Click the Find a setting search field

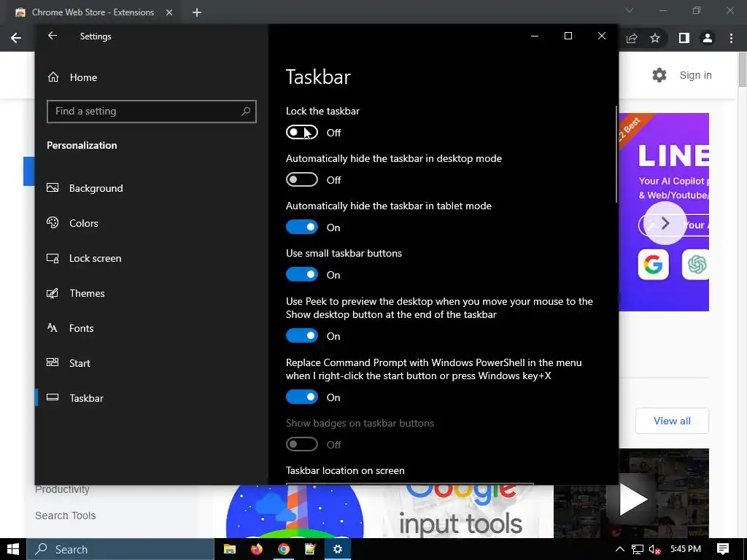152,112
